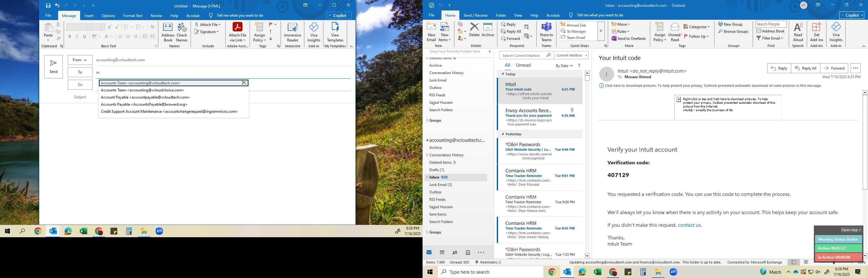Click the To button

[x=80, y=72]
